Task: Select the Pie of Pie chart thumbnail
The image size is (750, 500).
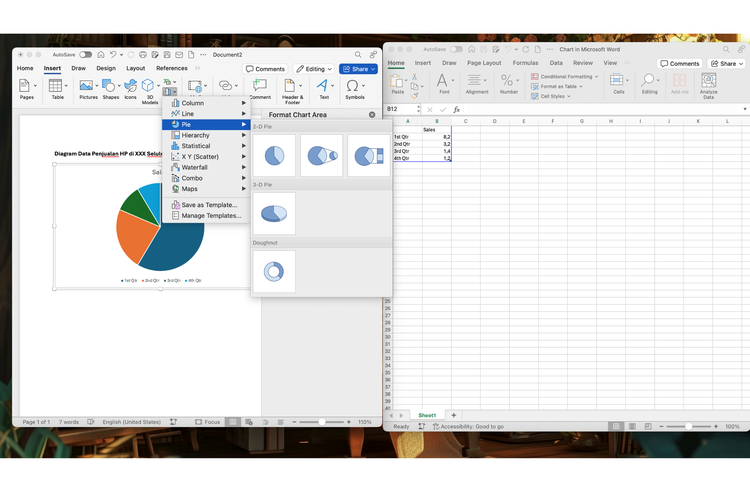Action: tap(322, 156)
